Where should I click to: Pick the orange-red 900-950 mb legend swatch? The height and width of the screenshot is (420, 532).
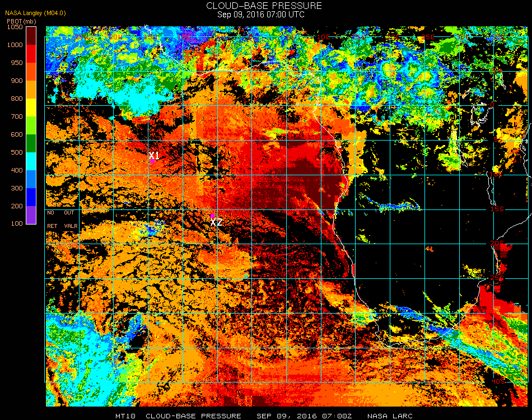[x=31, y=72]
